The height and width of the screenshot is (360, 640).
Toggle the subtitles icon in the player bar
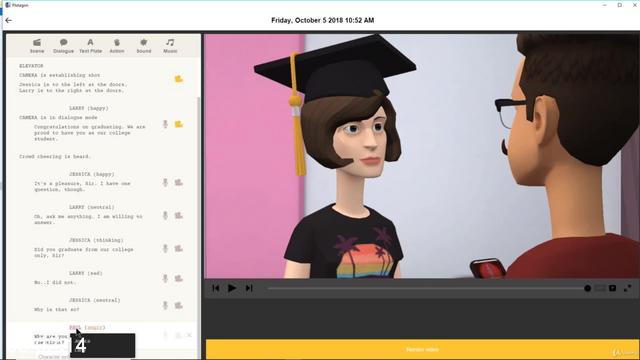pos(612,288)
